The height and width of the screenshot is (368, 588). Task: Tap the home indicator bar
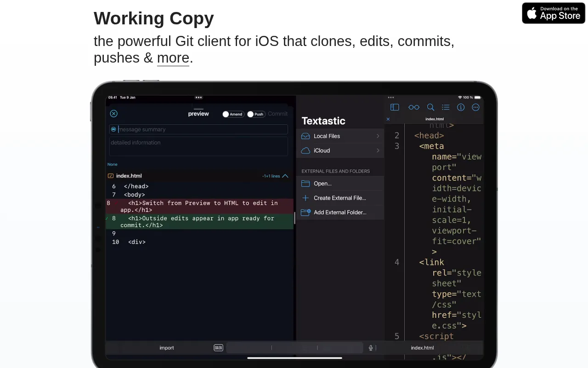[x=294, y=358]
